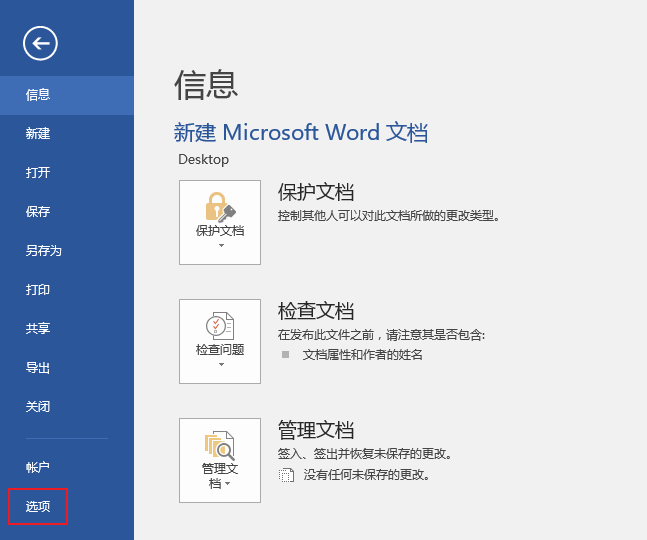Click the lock and key 保护文档 icon
647x540 pixels.
click(x=220, y=207)
